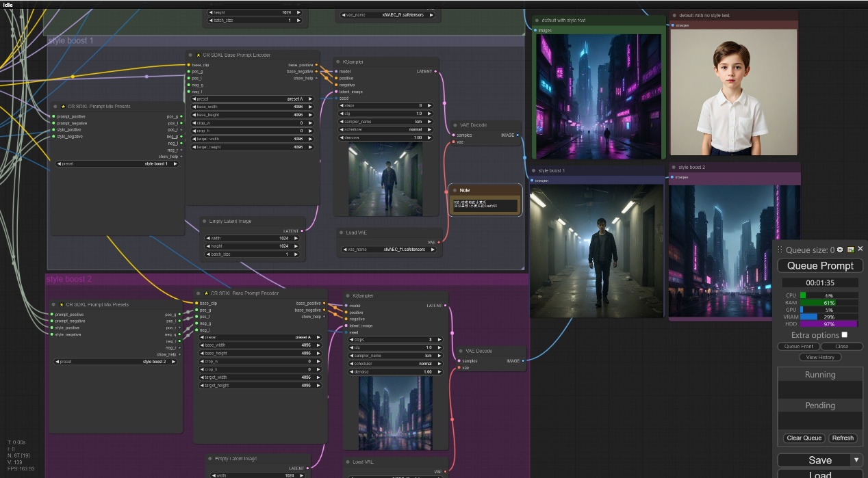Collapse the Load VAE node in style boost 1
The image size is (868, 478).
click(x=340, y=233)
